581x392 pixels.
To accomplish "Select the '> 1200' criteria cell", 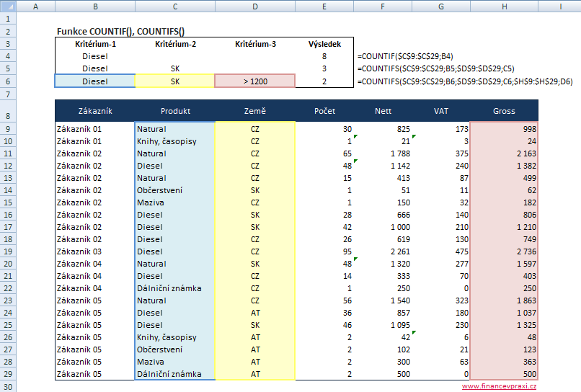I will 255,81.
